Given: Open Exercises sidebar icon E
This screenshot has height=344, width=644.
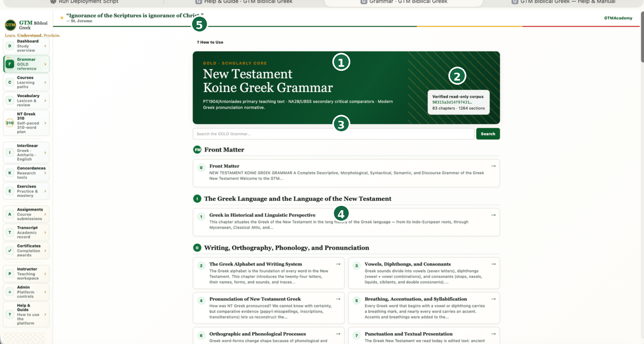Looking at the screenshot, I should 10,191.
